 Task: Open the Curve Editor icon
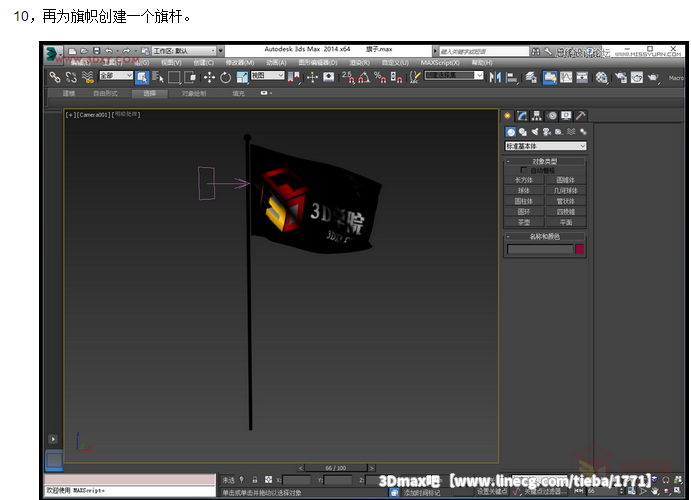[x=566, y=78]
